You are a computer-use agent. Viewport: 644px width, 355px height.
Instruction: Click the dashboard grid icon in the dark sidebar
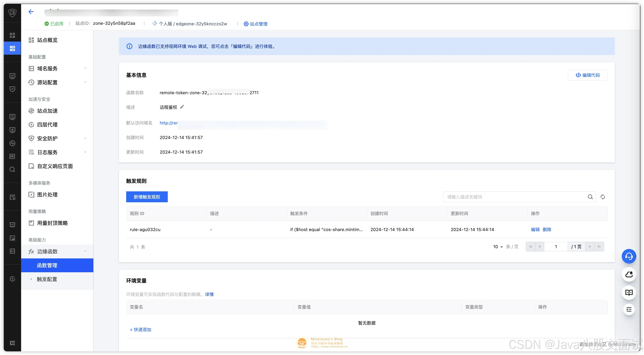[12, 35]
